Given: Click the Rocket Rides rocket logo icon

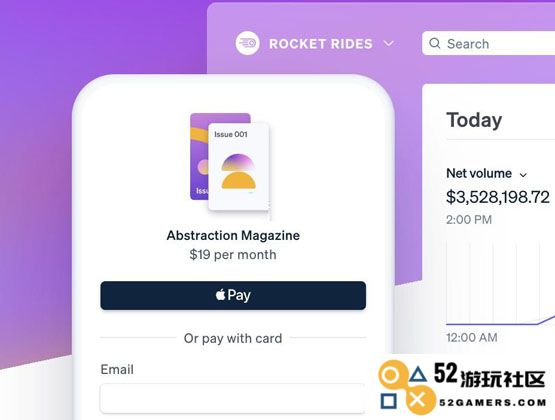Looking at the screenshot, I should tap(247, 43).
